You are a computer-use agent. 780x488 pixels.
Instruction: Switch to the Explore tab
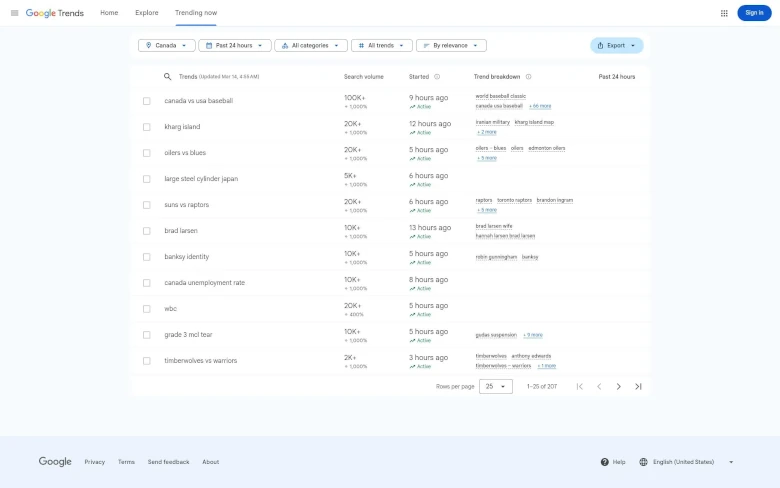pos(146,13)
